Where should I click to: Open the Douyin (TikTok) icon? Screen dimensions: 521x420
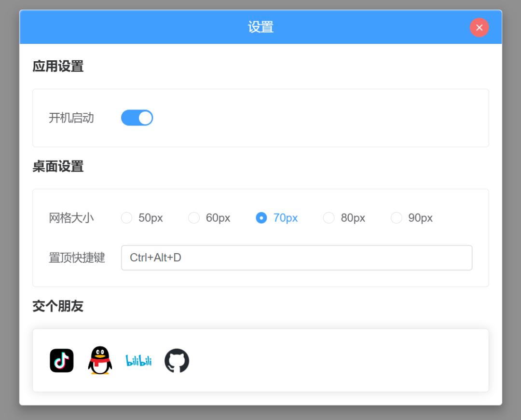(61, 360)
